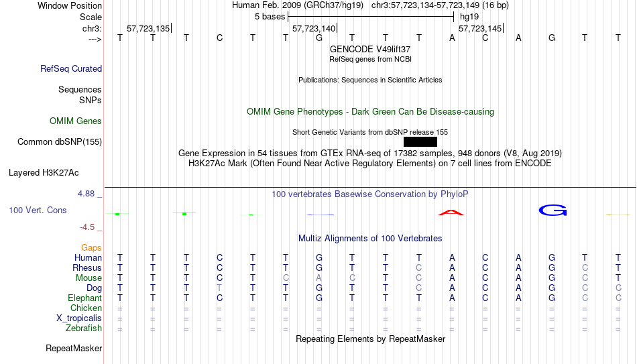637x364 pixels.
Task: Open the OMIM Gene Phenotypes track title
Action: pyautogui.click(x=371, y=112)
